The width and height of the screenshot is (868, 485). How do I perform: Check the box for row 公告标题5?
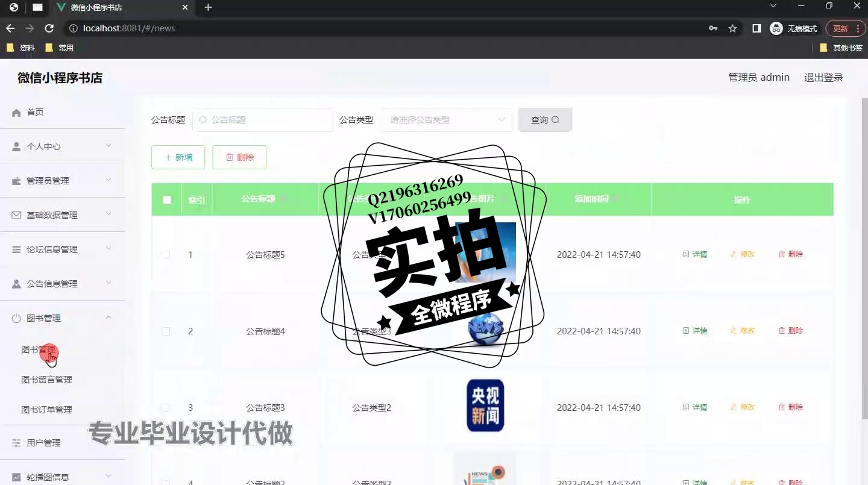tap(166, 255)
